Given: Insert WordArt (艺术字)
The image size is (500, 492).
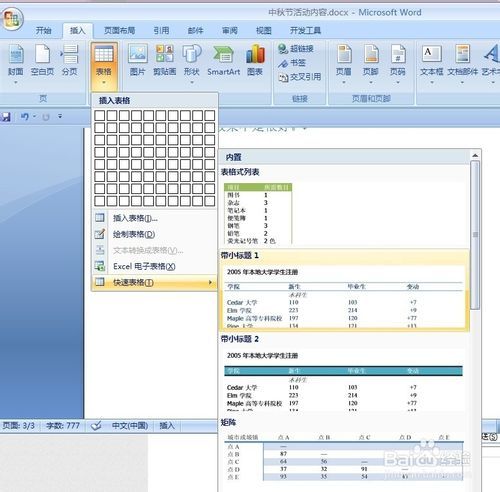Looking at the screenshot, I should pos(491,63).
